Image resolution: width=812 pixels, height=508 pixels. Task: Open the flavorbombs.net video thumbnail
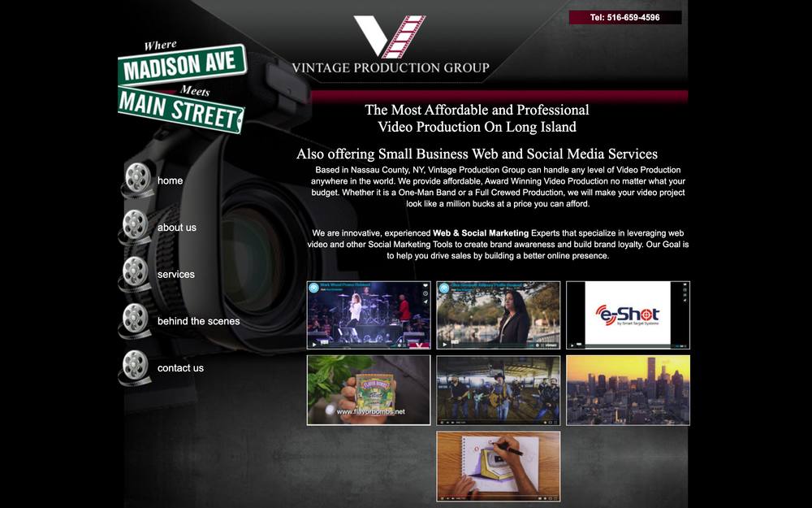click(368, 390)
